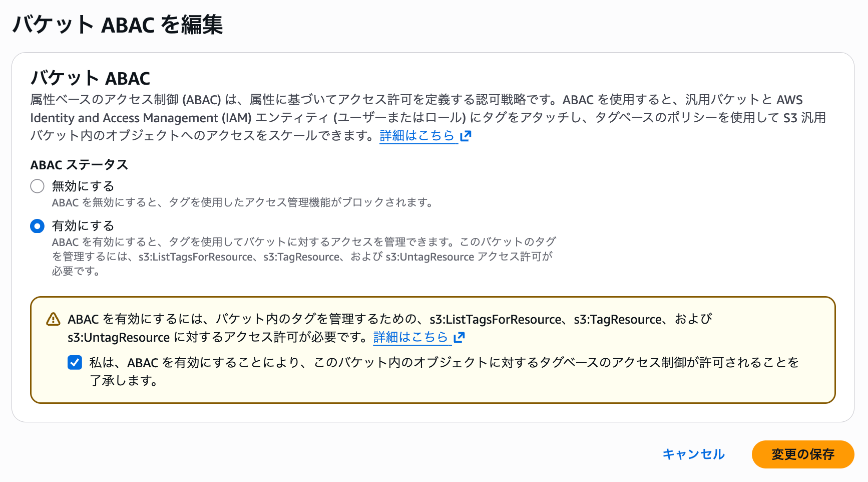Open 詳細はこちら link in the warning box
The height and width of the screenshot is (482, 868).
tap(410, 337)
